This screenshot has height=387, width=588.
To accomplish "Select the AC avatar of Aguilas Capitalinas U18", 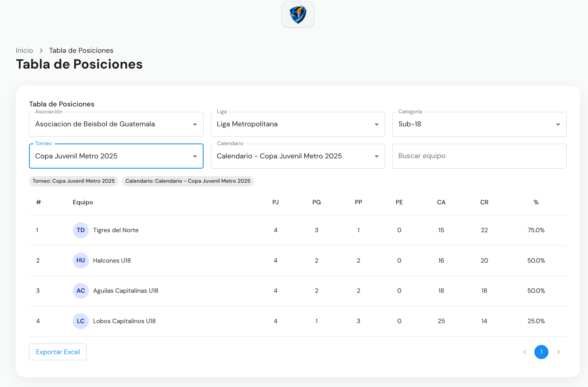I will (x=80, y=291).
